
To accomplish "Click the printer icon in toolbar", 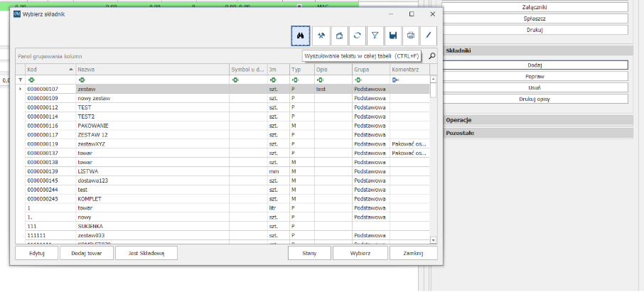I will [x=411, y=36].
